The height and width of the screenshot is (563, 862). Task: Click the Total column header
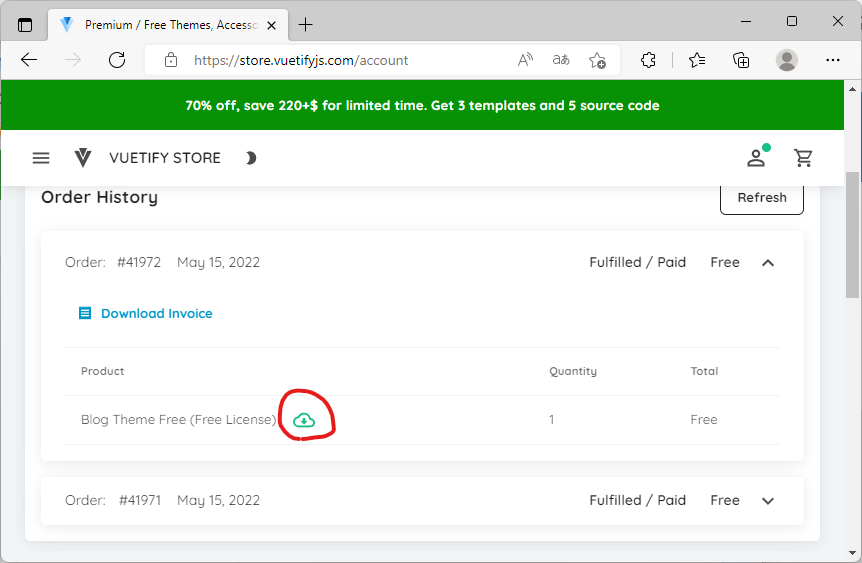pyautogui.click(x=704, y=371)
